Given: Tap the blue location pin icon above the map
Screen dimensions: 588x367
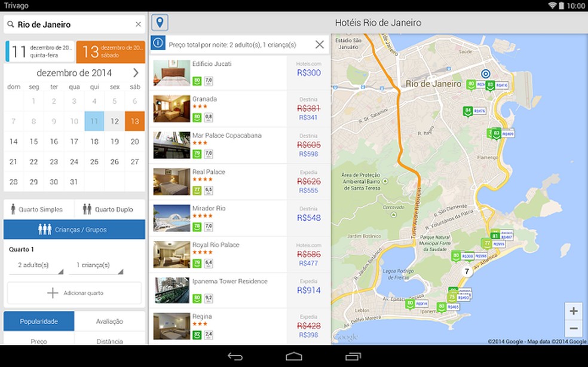Looking at the screenshot, I should tap(159, 23).
